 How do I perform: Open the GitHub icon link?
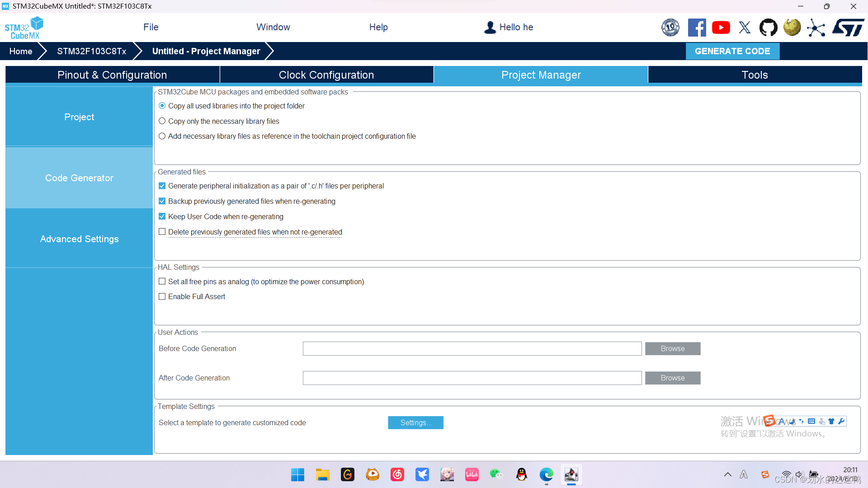pyautogui.click(x=768, y=28)
